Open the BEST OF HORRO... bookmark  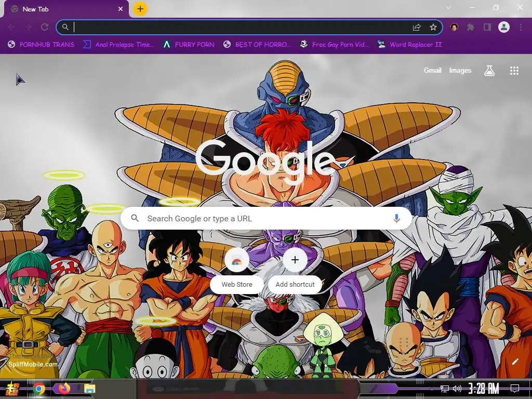pyautogui.click(x=257, y=45)
